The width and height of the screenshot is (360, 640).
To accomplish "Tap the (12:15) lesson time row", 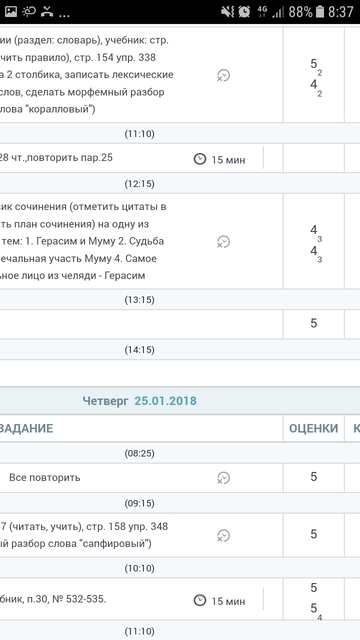I will (180, 183).
